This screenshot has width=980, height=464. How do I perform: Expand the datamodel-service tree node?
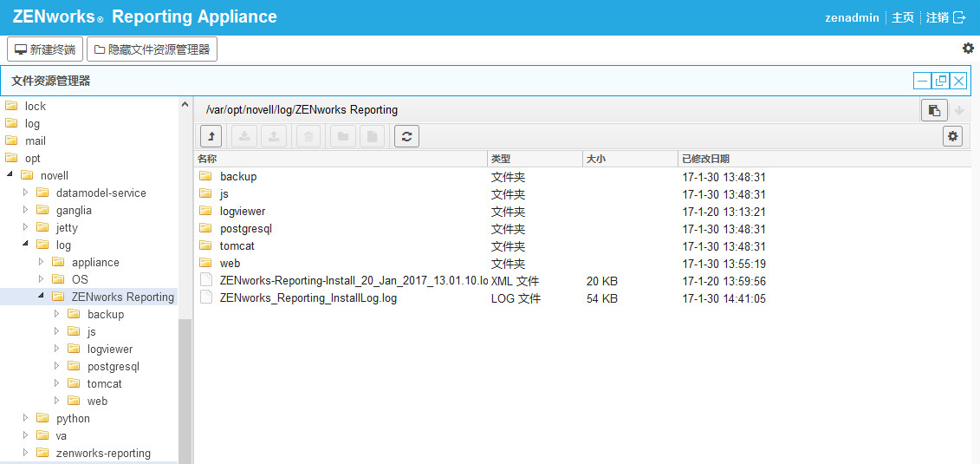[x=26, y=193]
